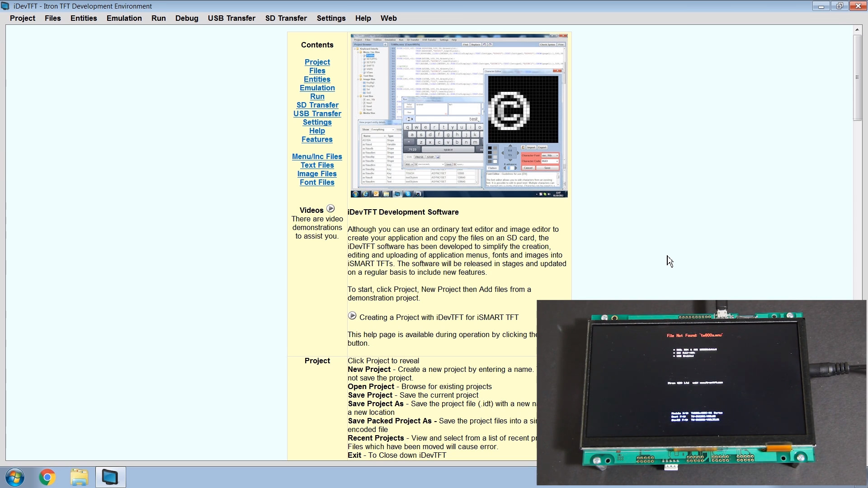868x488 pixels.
Task: Launch Google Chrome from taskbar
Action: tap(47, 477)
